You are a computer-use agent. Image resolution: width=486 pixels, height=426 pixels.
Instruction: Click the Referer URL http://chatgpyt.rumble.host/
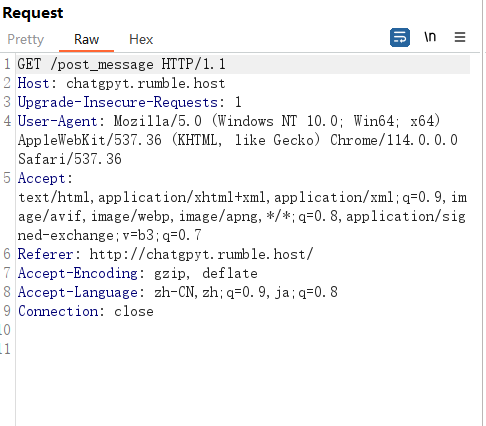(201, 254)
